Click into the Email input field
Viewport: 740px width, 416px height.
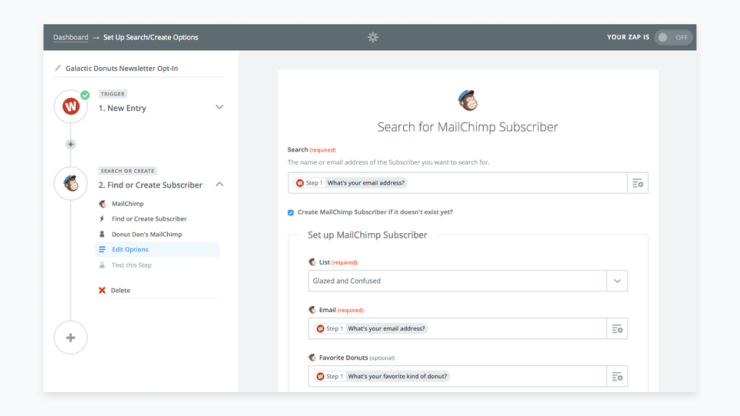457,329
